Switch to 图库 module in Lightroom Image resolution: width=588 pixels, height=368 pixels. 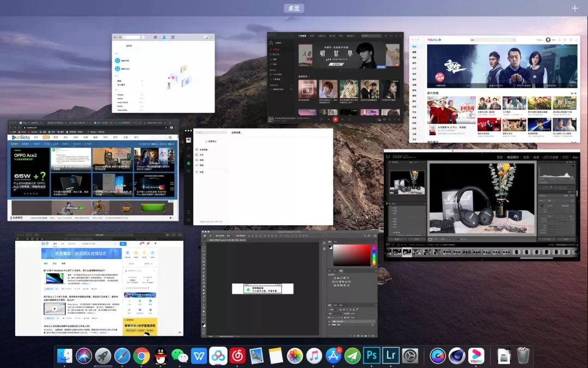click(x=499, y=158)
